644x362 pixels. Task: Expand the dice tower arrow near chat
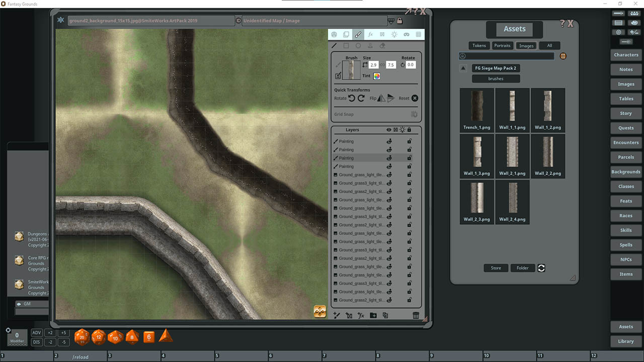(x=166, y=336)
